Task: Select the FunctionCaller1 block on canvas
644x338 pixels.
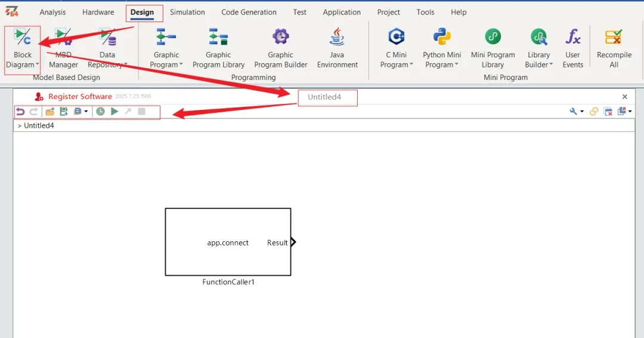Action: [x=228, y=242]
